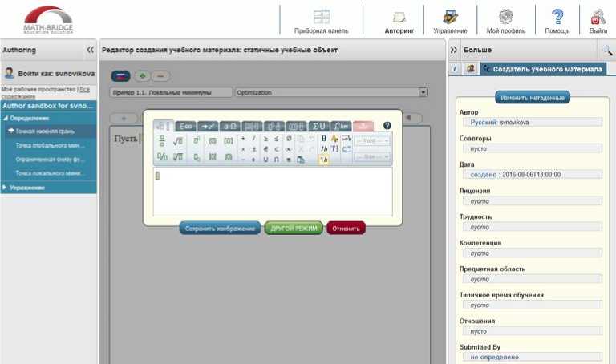Open formula editor help icon
Viewport: 616px width, 364px height.
pyautogui.click(x=387, y=126)
